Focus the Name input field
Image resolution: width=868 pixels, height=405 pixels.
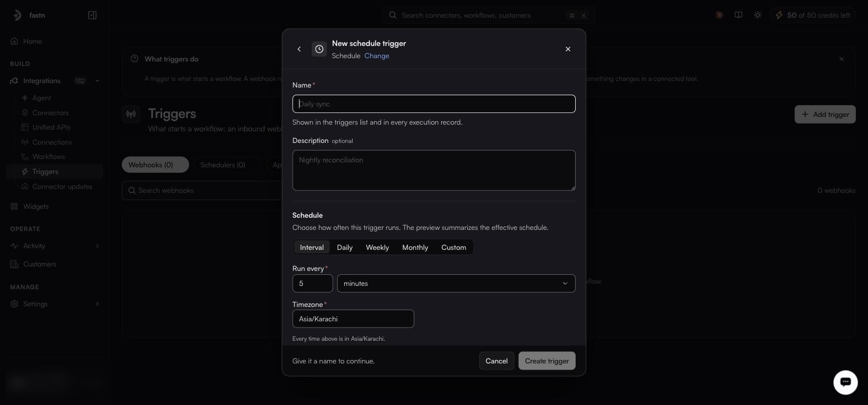(434, 104)
